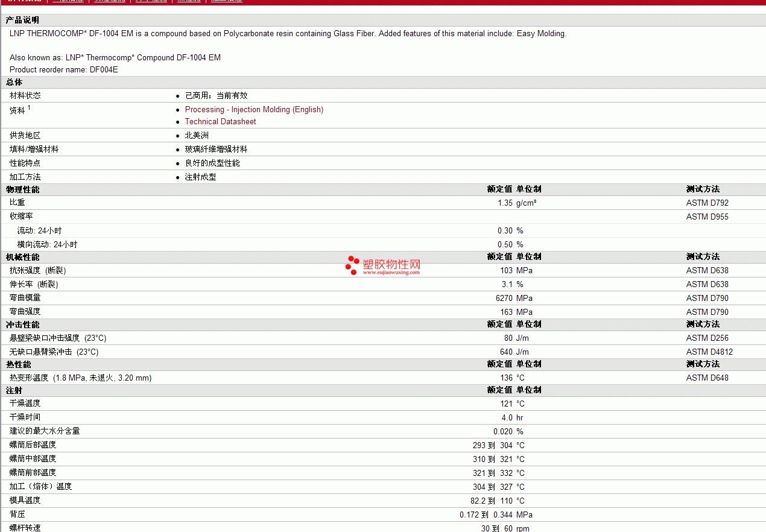Click the 干燥温度 row label
766x532 pixels.
pos(25,403)
